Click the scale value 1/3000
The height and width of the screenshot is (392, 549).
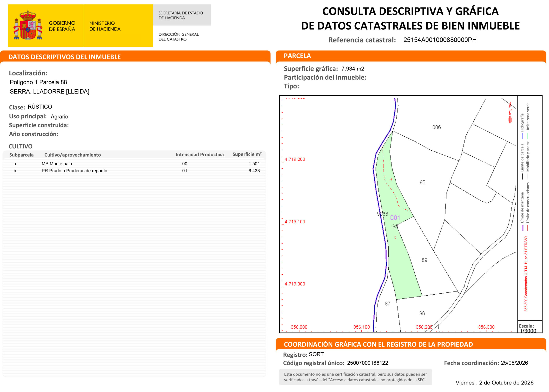point(528,331)
